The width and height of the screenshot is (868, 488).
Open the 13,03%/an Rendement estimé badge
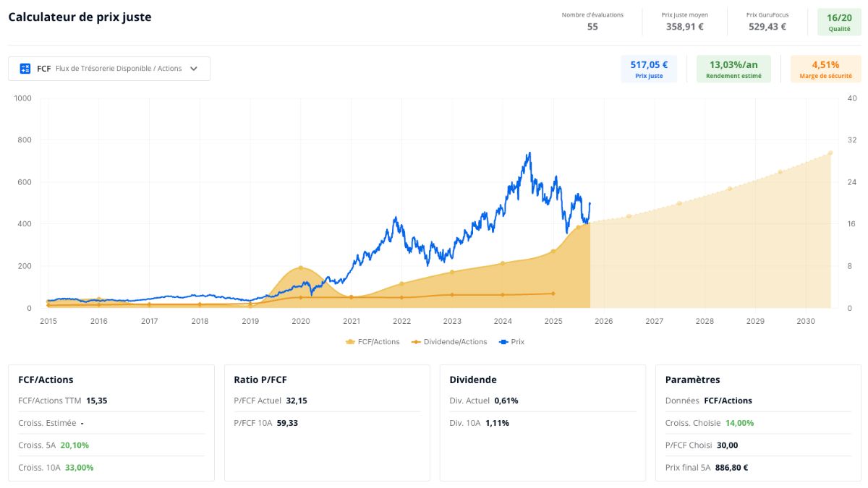coord(733,69)
